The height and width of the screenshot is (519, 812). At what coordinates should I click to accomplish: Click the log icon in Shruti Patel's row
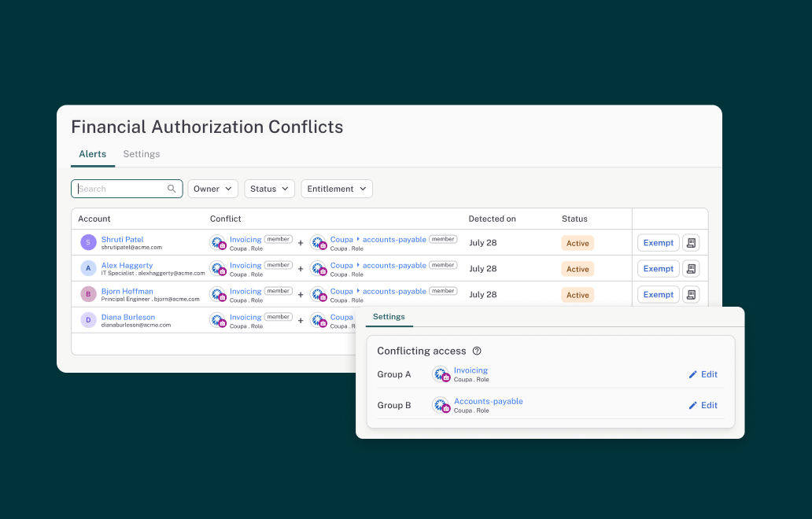point(691,243)
